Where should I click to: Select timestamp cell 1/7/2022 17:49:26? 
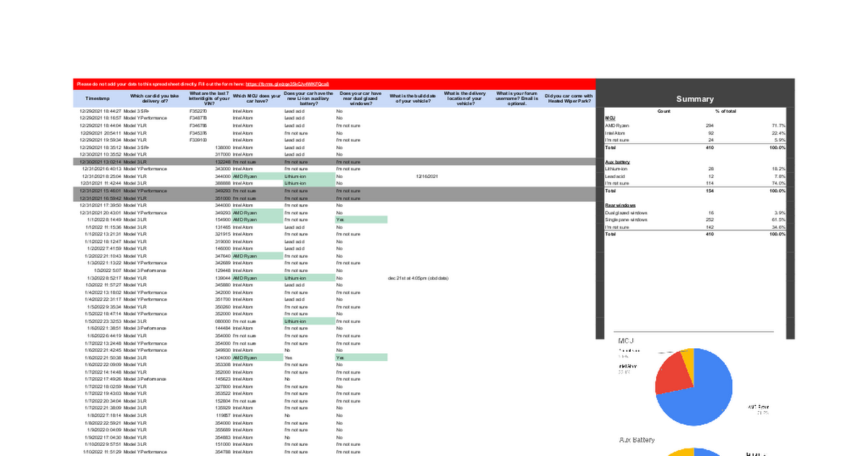(x=103, y=379)
